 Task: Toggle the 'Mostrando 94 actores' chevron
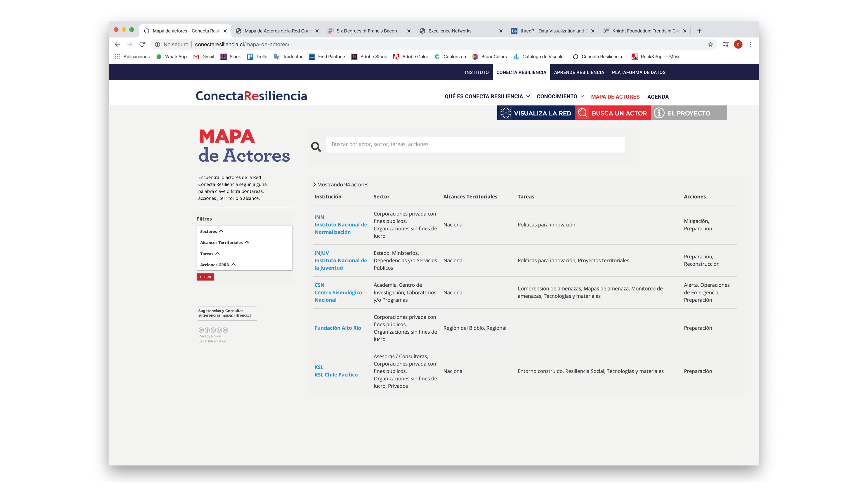coord(314,184)
